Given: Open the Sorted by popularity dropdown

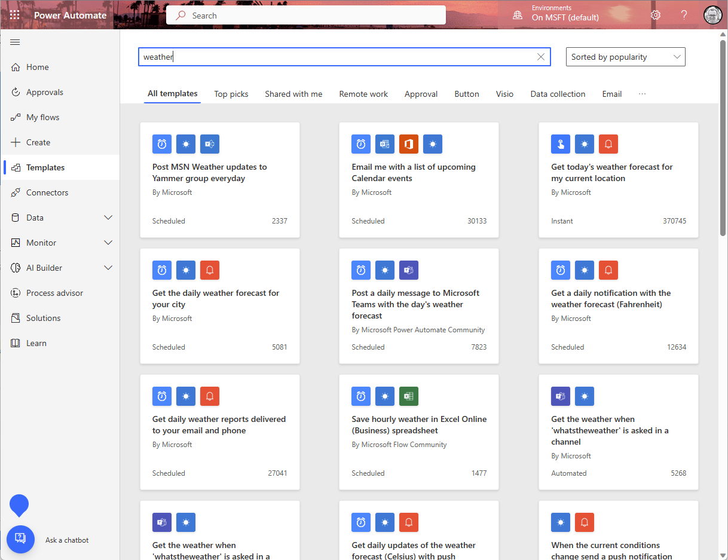Looking at the screenshot, I should point(626,57).
